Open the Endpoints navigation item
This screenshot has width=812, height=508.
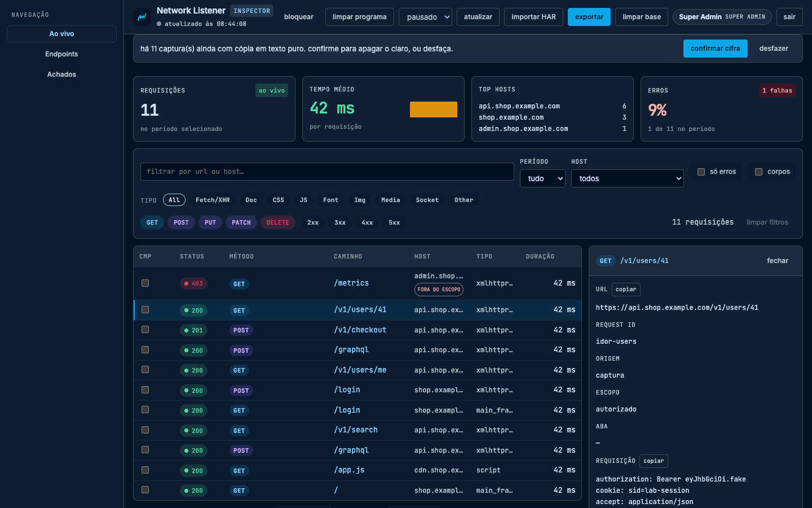click(x=61, y=54)
